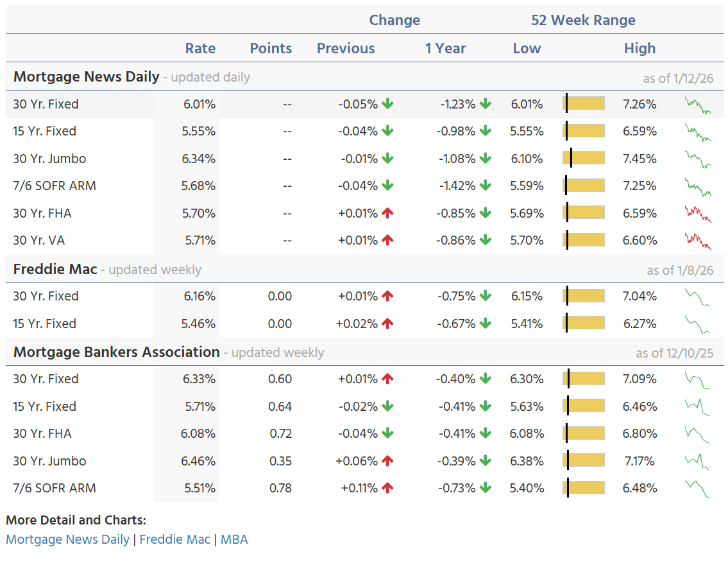Image resolution: width=728 pixels, height=563 pixels.
Task: Open sparkline for Freddie Mac 15 Yr. Fixed
Action: point(697,325)
